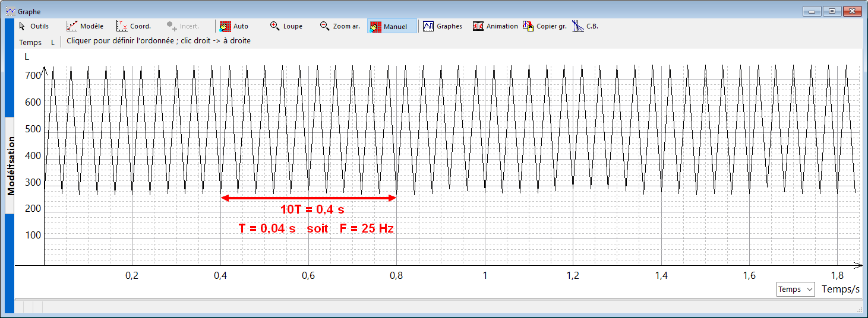
Task: Click the L ordinate axis label
Action: tap(27, 57)
